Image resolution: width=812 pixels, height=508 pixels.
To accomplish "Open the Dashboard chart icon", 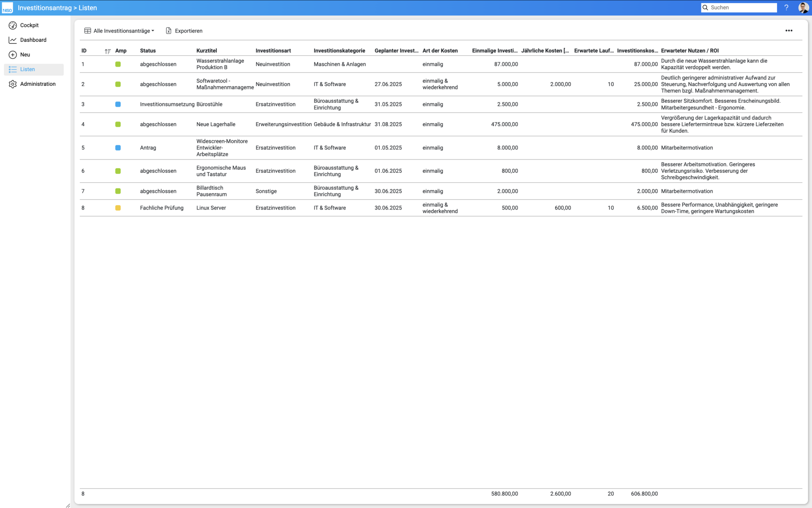I will click(13, 40).
